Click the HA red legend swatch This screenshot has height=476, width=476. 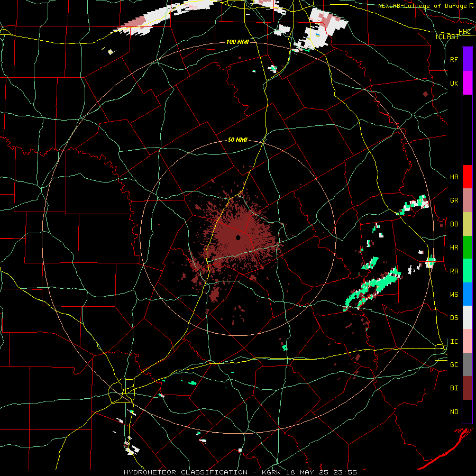467,177
